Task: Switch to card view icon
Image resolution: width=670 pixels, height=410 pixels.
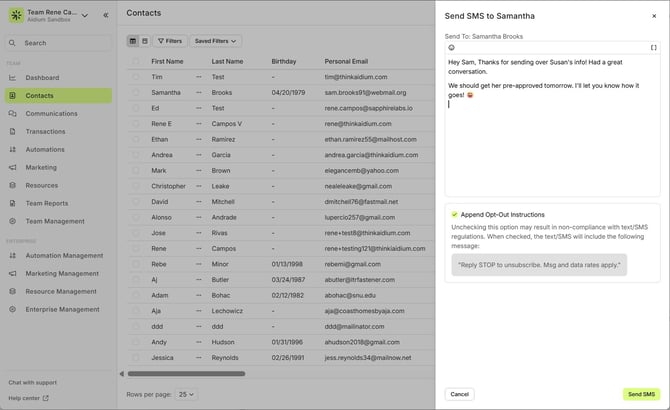Action: pyautogui.click(x=145, y=41)
